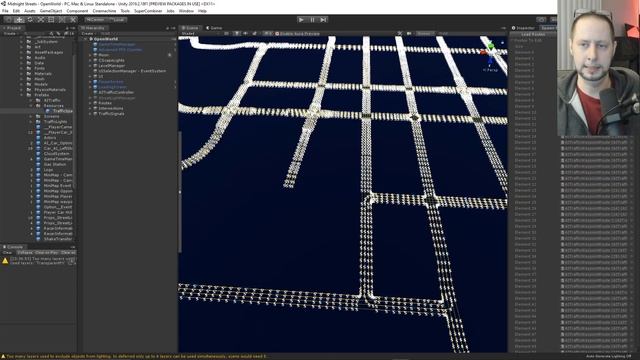640x360 pixels.
Task: Toggle the Pivot/Center handle button
Action: pyautogui.click(x=96, y=20)
